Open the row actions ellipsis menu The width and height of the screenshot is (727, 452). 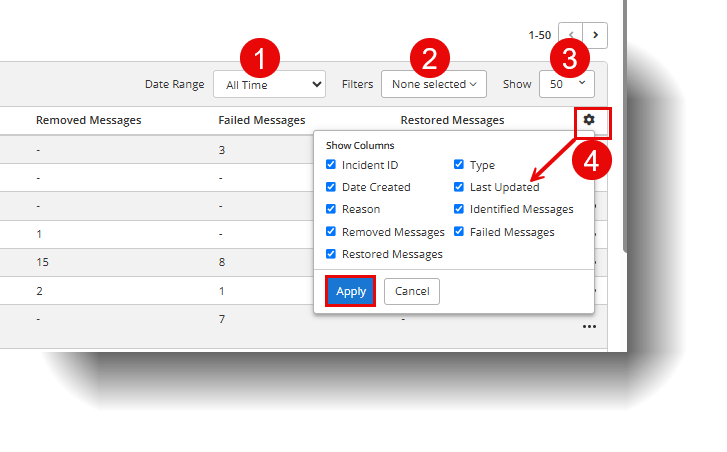point(589,326)
